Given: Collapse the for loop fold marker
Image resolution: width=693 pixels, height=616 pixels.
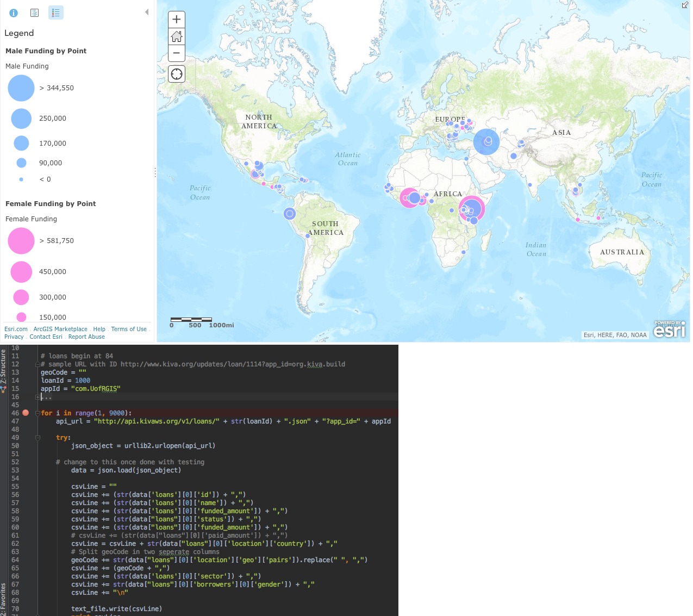Looking at the screenshot, I should (38, 413).
